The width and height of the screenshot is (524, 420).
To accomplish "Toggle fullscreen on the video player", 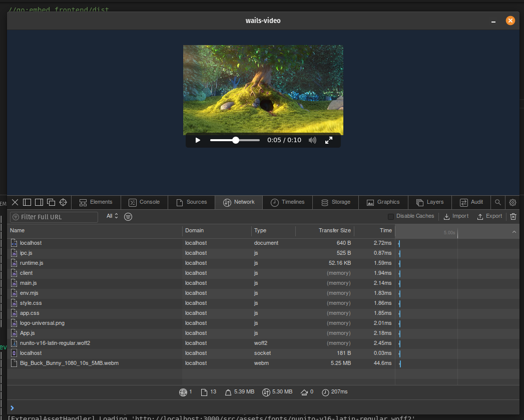I will [x=329, y=140].
